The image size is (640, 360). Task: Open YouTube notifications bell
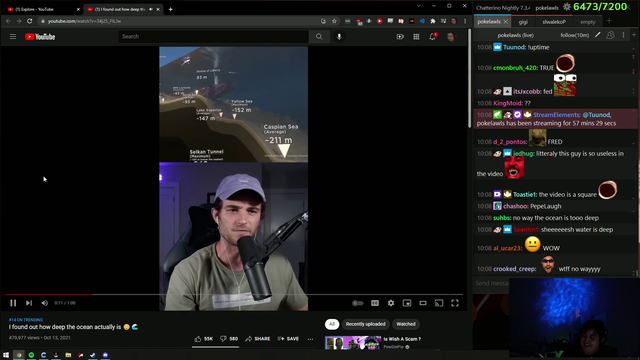(433, 37)
